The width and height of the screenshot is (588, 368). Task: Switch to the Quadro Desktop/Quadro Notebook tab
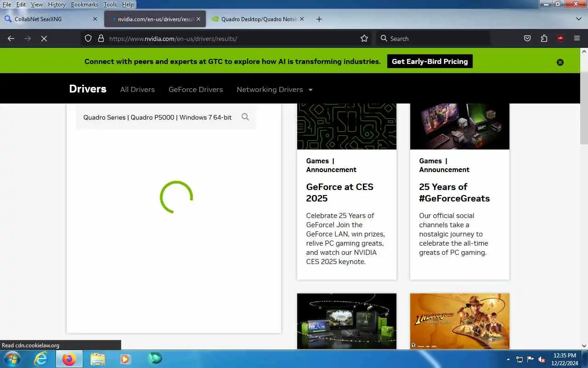click(x=257, y=19)
